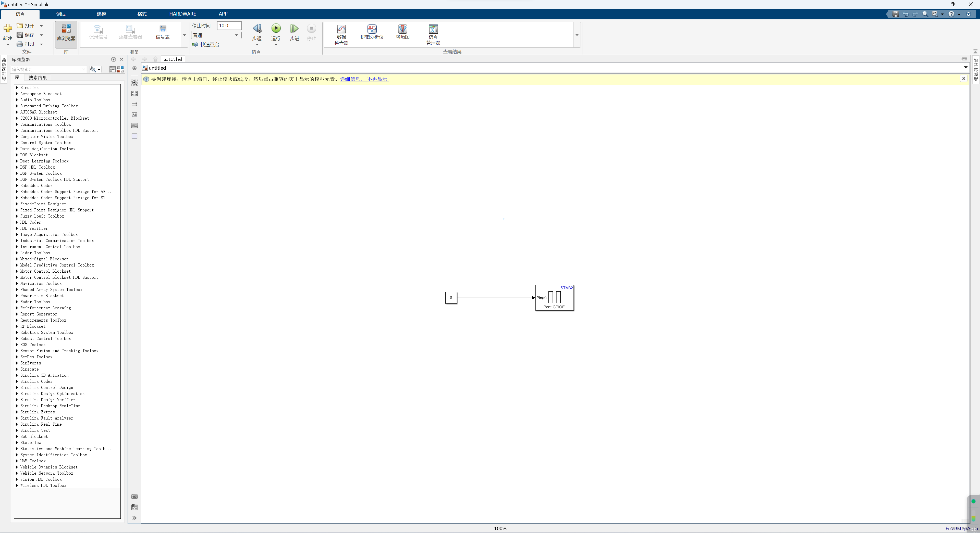
Task: Click the 不再显示 link
Action: (377, 79)
